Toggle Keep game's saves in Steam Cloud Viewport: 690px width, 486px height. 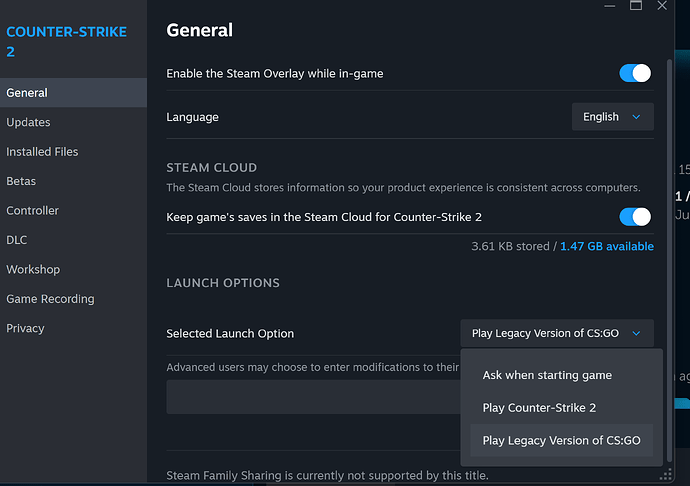[635, 217]
